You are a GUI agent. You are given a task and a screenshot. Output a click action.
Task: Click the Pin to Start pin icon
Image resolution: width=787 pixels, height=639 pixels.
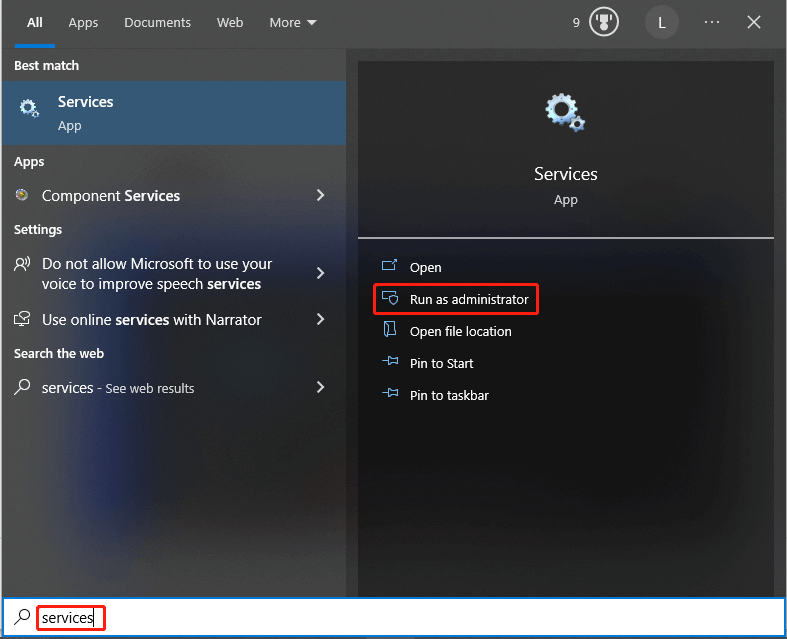[390, 361]
